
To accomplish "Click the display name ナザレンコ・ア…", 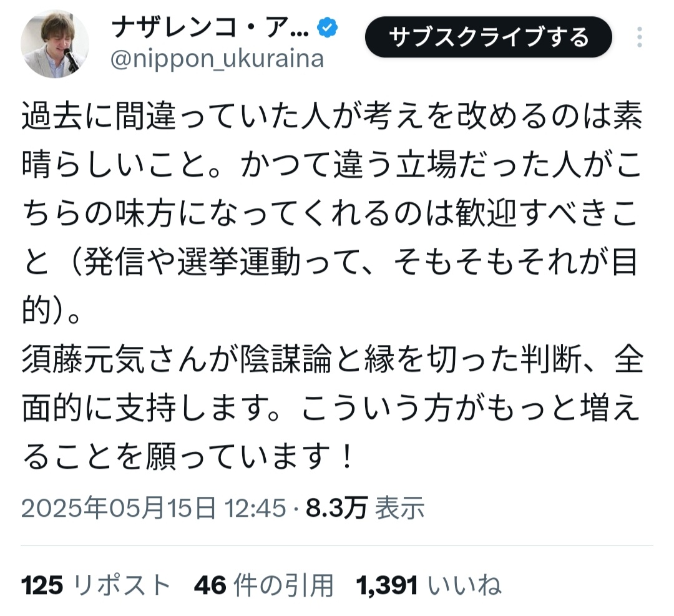I will click(209, 27).
